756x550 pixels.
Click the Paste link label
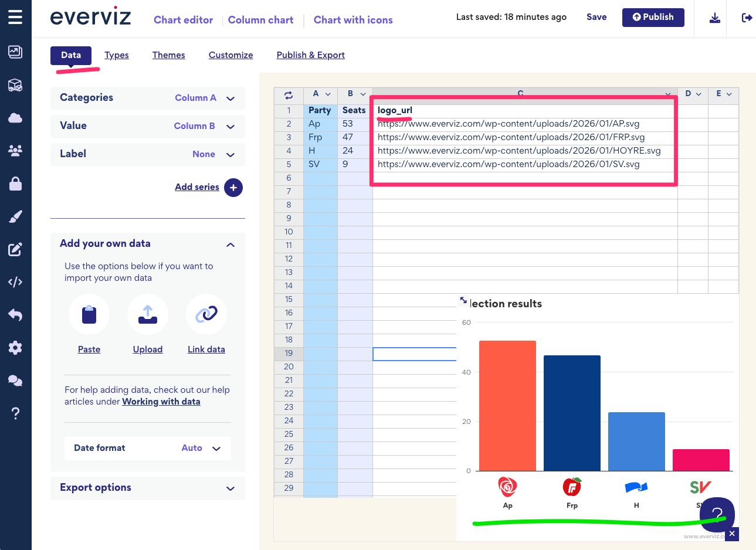(x=89, y=349)
